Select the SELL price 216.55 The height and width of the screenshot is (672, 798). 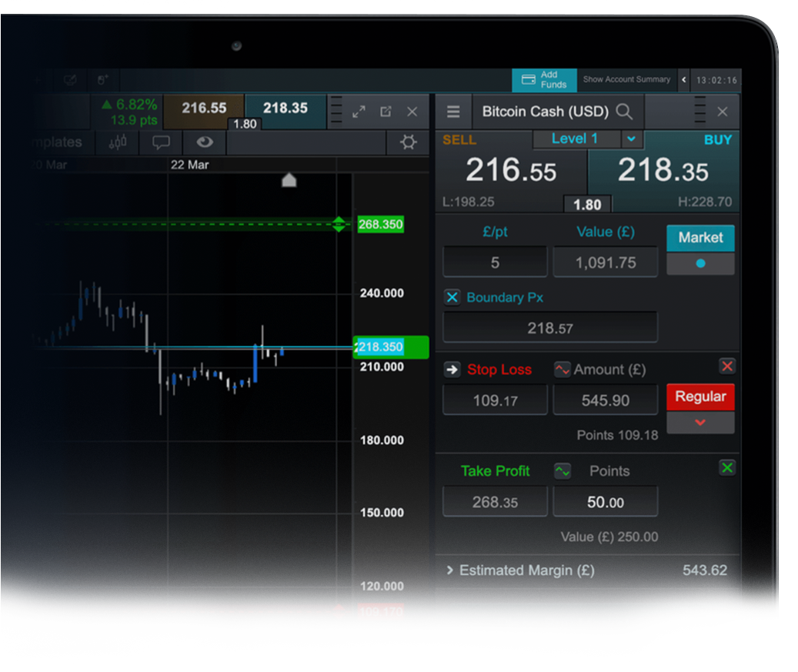[511, 170]
